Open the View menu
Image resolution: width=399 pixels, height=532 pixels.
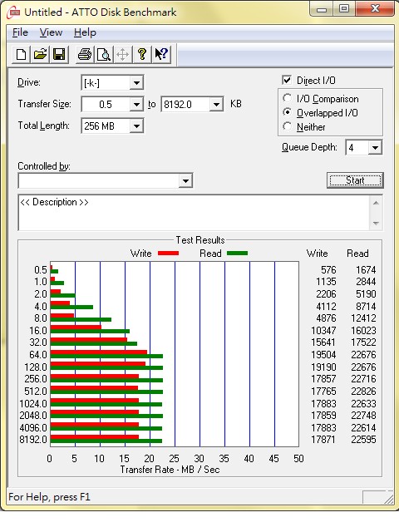click(x=51, y=32)
